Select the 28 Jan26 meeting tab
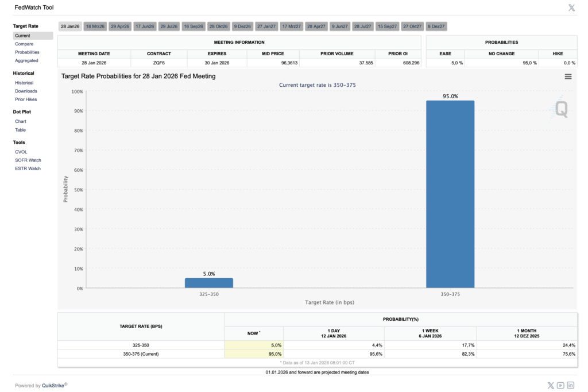The height and width of the screenshot is (392, 588). coord(70,26)
